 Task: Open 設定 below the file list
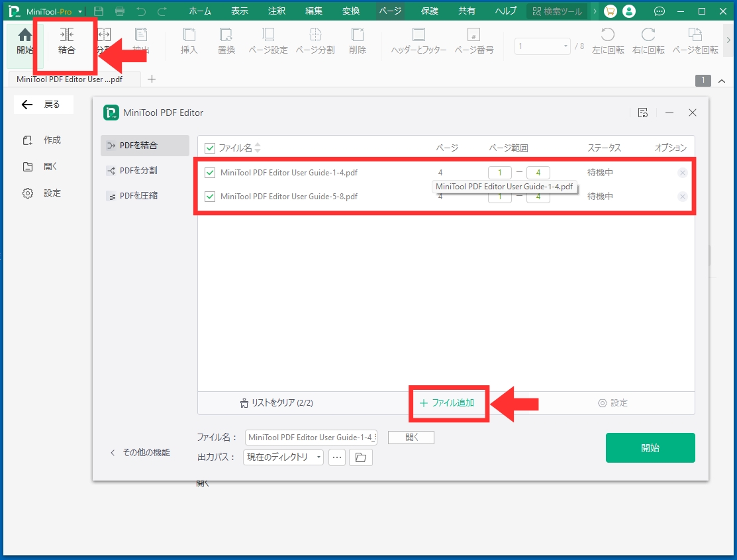click(613, 403)
